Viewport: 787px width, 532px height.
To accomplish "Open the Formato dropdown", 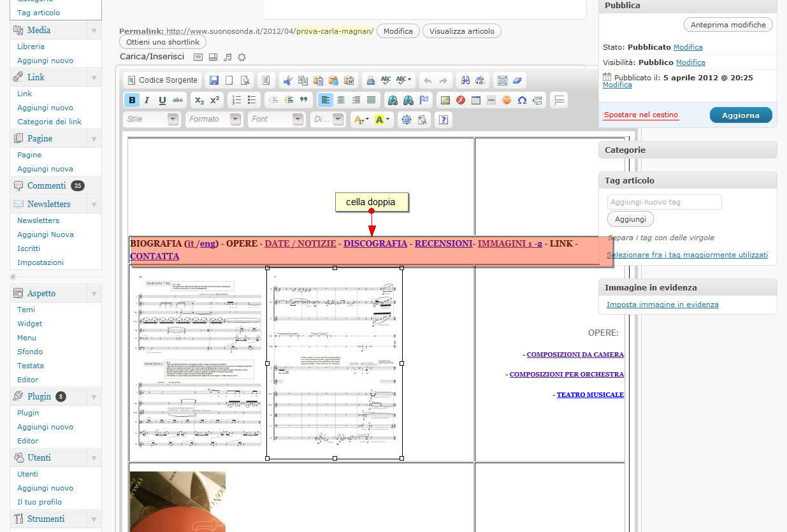I will (214, 119).
